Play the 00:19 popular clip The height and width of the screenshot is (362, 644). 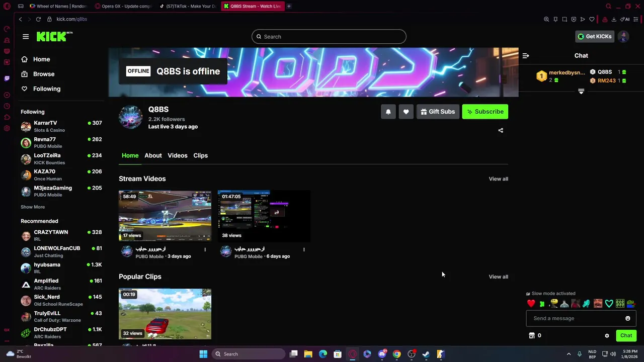165,314
